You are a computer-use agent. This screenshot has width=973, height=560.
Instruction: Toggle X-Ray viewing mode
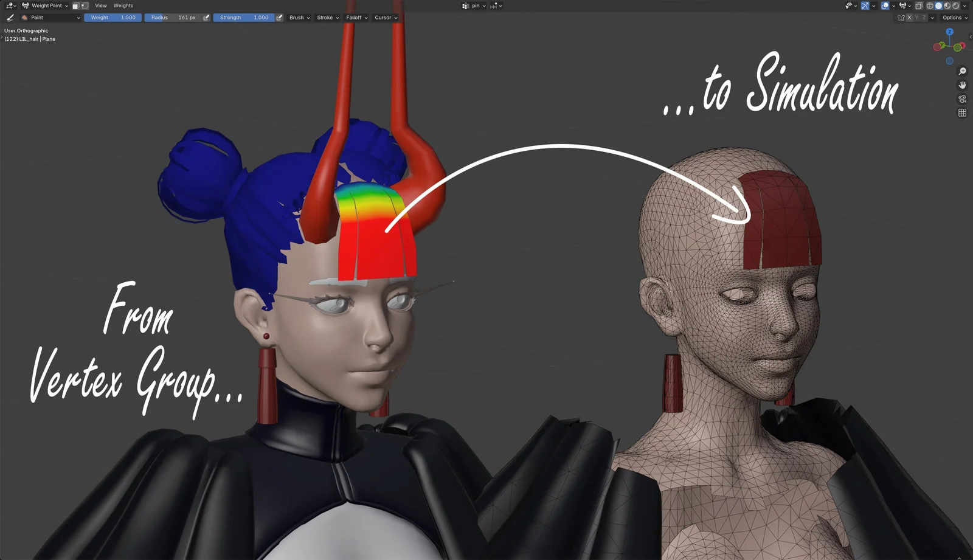919,5
